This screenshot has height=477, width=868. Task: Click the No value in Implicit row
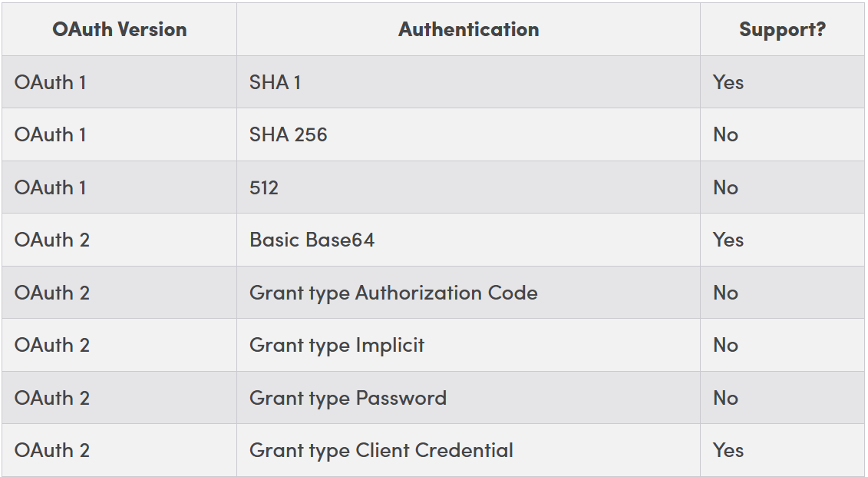click(725, 345)
